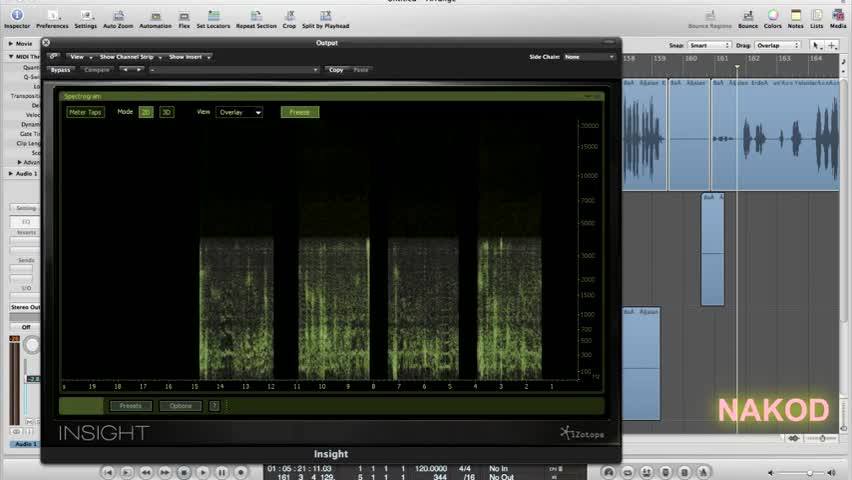
Task: Select the first audio region on the track
Action: pyautogui.click(x=644, y=135)
